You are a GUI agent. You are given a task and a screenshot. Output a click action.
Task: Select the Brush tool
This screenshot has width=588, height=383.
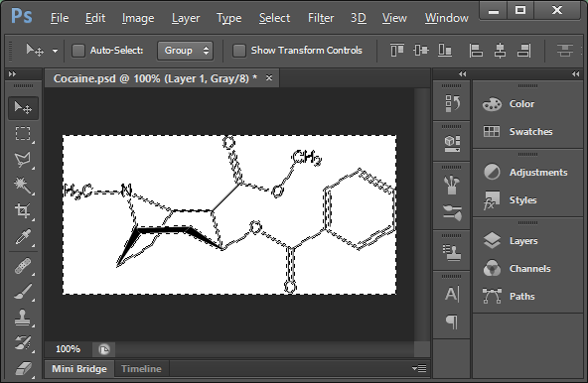(23, 292)
